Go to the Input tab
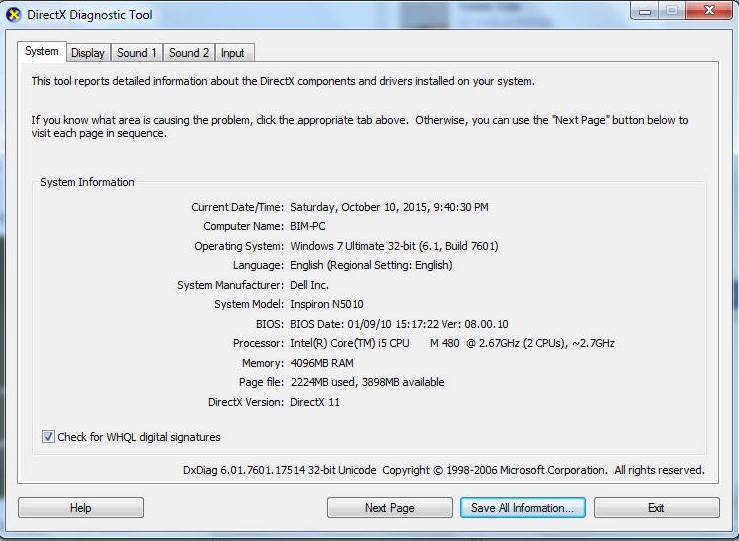This screenshot has height=541, width=739. [x=234, y=53]
